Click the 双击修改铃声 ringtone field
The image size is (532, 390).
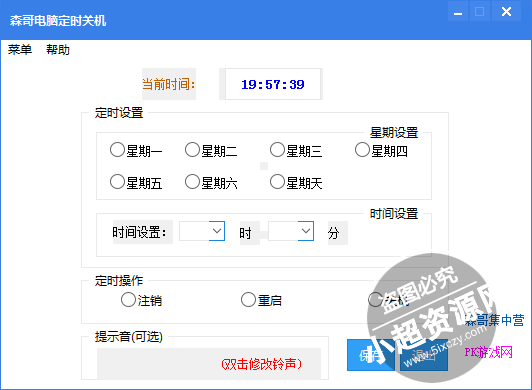tap(209, 364)
